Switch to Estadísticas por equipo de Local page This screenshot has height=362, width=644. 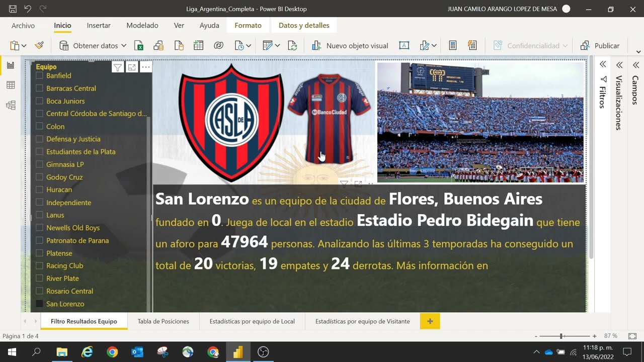[252, 321]
